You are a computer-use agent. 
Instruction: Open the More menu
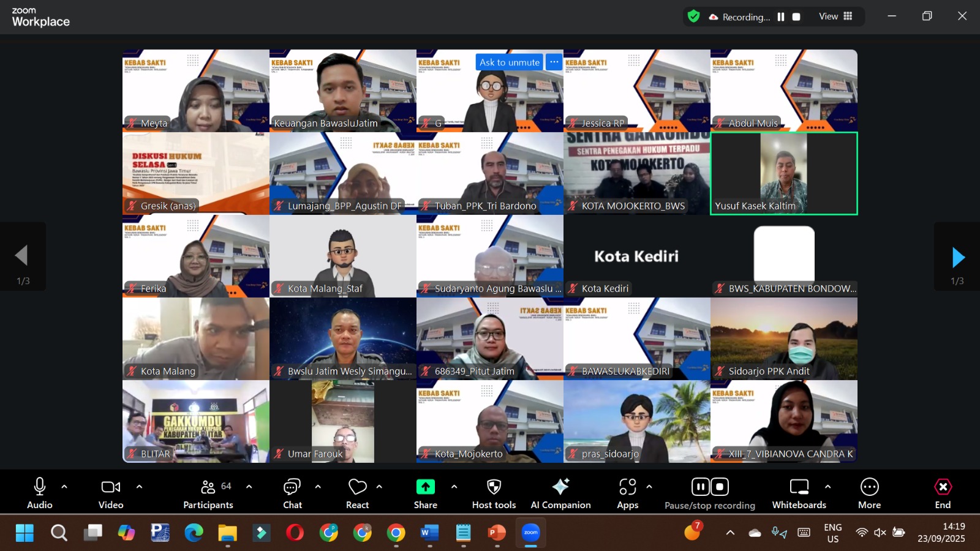pyautogui.click(x=869, y=493)
